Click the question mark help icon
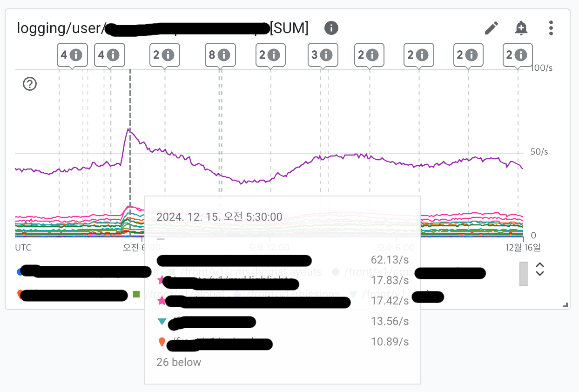The height and width of the screenshot is (392, 579). click(x=30, y=84)
